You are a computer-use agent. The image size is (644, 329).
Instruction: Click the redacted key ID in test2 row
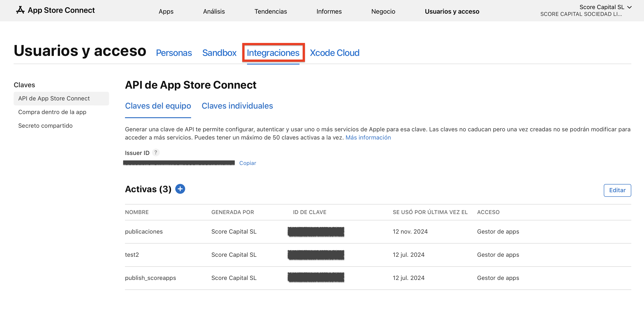(316, 255)
